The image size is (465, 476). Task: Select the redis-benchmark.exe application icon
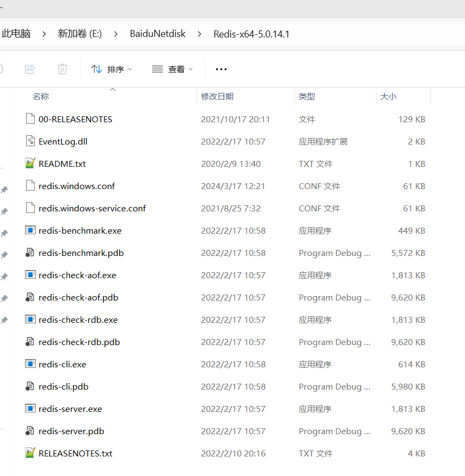coord(30,230)
